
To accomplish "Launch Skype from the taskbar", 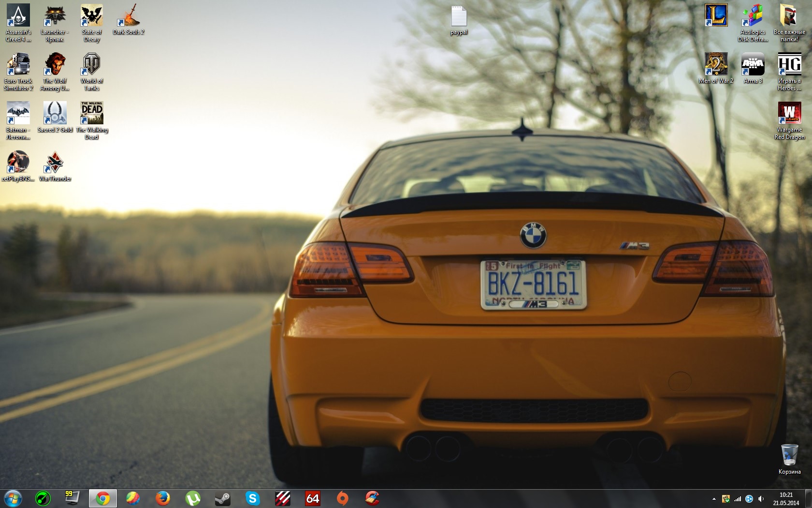I will click(x=253, y=498).
